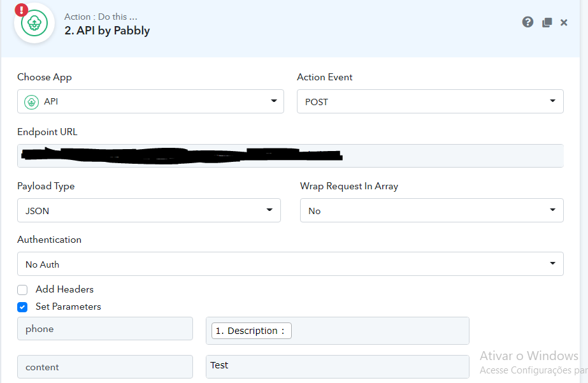Enable the Add Headers checkbox
The image size is (588, 383).
(22, 289)
